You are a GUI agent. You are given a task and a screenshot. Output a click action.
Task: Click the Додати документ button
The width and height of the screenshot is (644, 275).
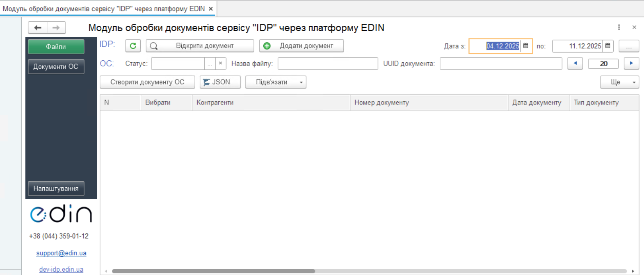point(301,46)
